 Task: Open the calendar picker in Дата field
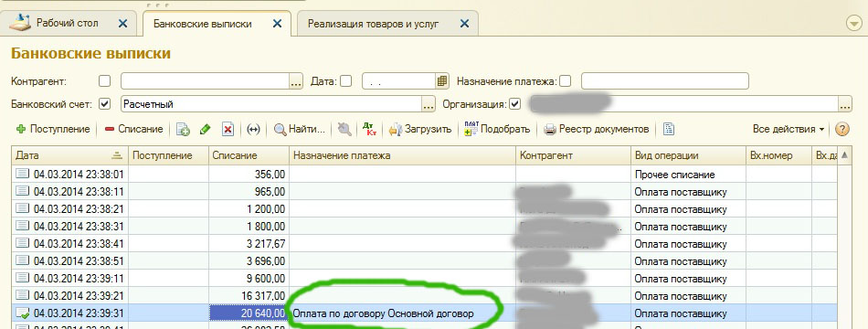click(441, 80)
